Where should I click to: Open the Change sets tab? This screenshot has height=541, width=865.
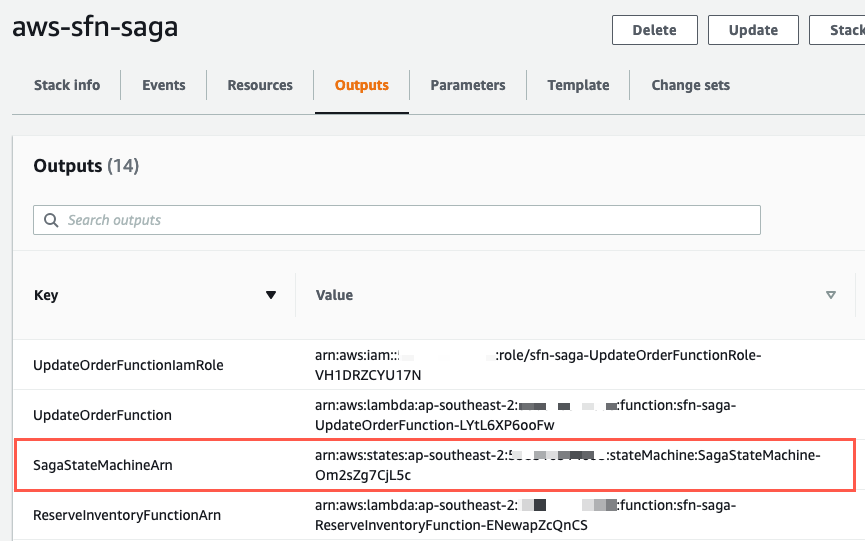coord(691,85)
